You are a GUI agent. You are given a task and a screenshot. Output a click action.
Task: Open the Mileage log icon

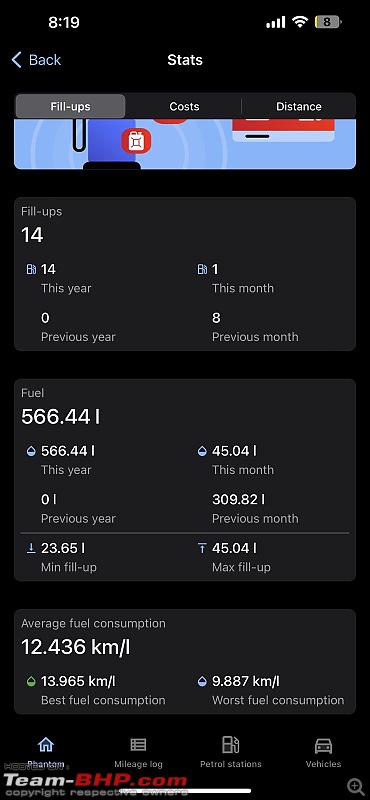[x=138, y=744]
